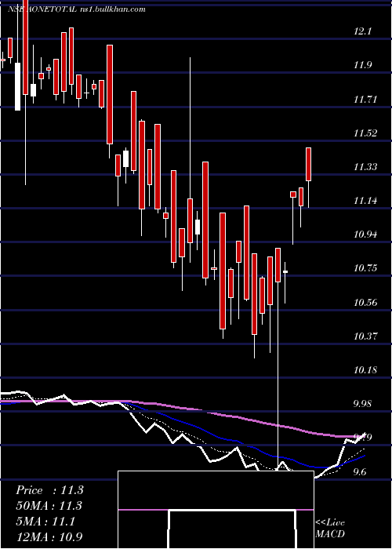Click the 9.98 price axis label
The image size is (392, 549).
362,404
